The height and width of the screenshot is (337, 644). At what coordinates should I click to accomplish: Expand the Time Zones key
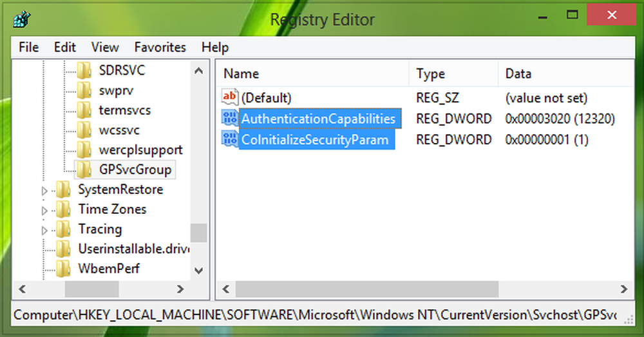pos(44,210)
